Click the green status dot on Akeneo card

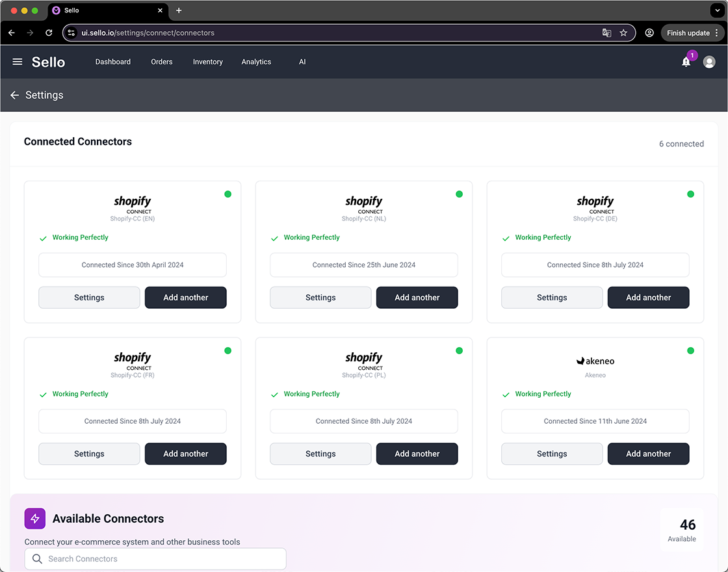pos(690,350)
